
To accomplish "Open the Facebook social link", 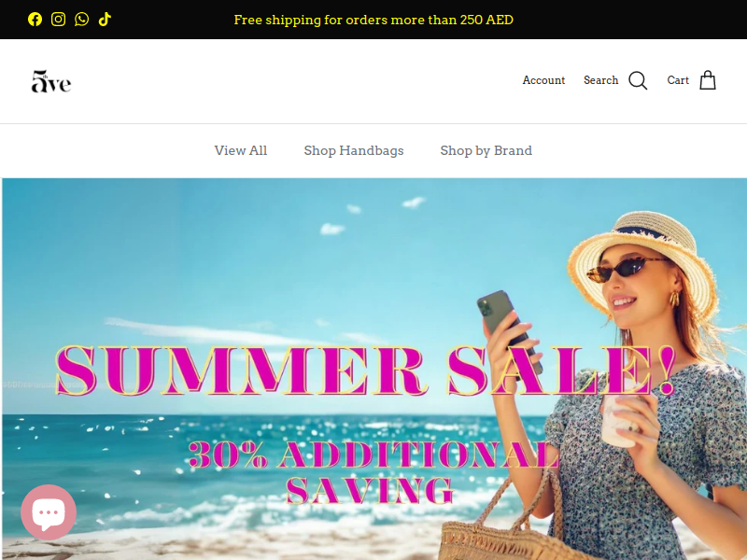I will [x=35, y=20].
